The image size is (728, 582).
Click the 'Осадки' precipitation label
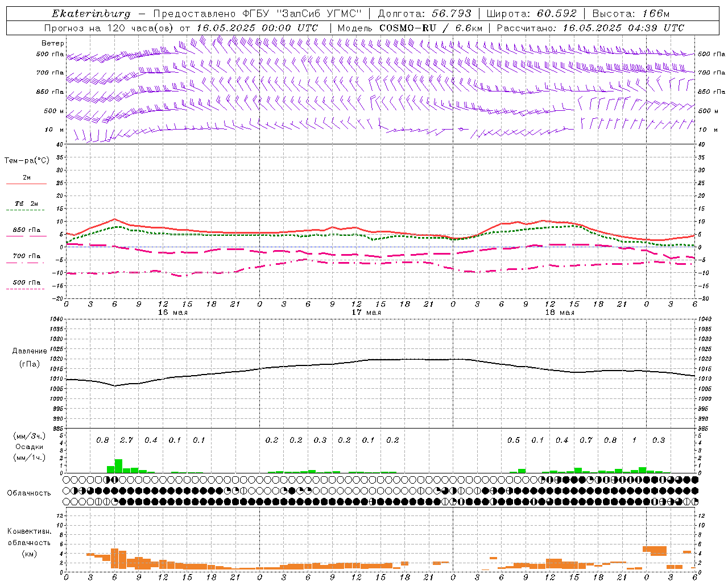coord(29,447)
